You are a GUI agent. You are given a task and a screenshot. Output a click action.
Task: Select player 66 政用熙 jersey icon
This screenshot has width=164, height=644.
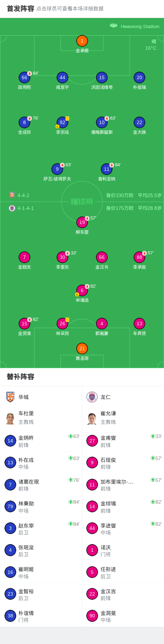click(x=24, y=77)
